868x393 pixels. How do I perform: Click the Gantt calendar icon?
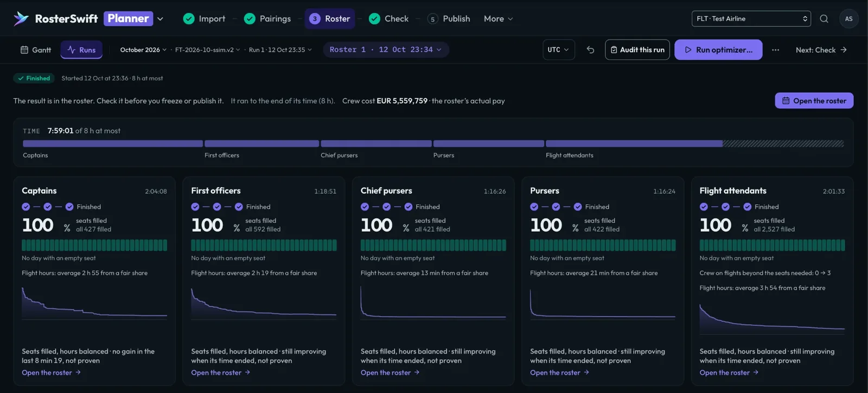click(x=24, y=50)
